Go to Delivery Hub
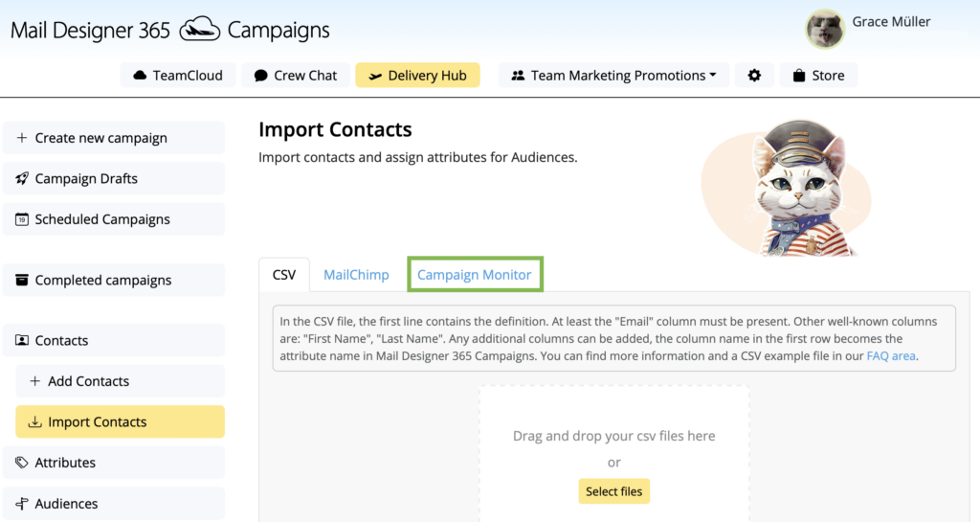This screenshot has height=522, width=980. (417, 75)
